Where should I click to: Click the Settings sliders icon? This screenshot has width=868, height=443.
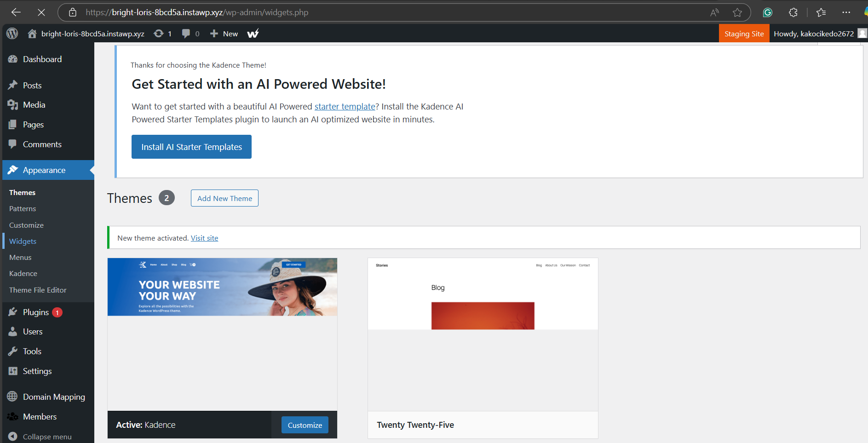pyautogui.click(x=13, y=371)
